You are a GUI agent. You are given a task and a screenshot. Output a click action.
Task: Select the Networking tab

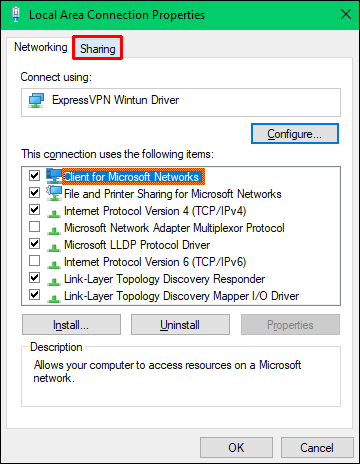point(40,47)
